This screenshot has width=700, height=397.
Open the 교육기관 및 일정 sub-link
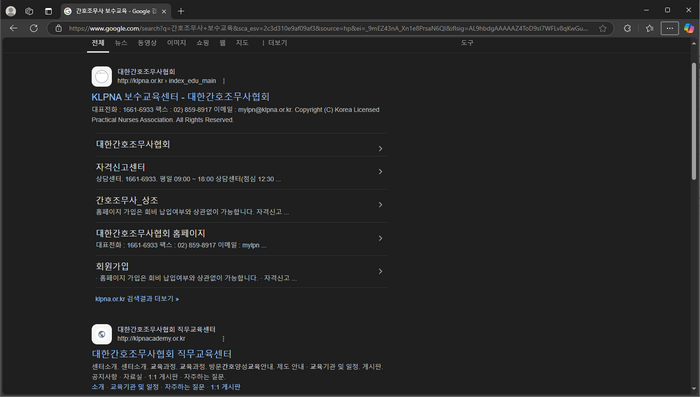coord(134,387)
